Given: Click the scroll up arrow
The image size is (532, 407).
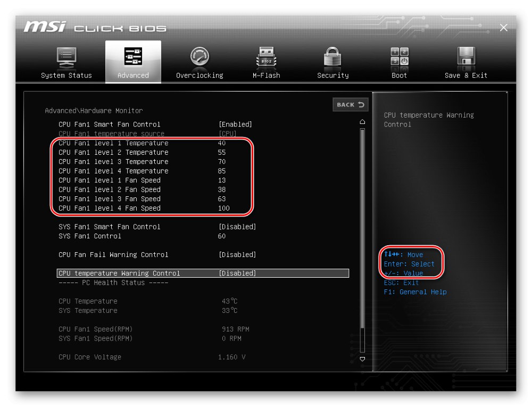Looking at the screenshot, I should coord(362,122).
